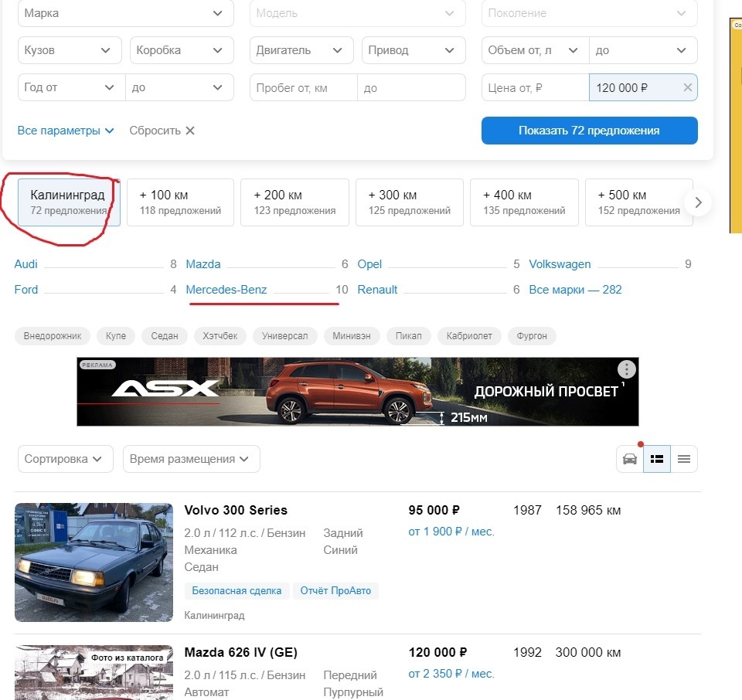The width and height of the screenshot is (742, 700).
Task: Open Все марки — 282 link
Action: 575,290
